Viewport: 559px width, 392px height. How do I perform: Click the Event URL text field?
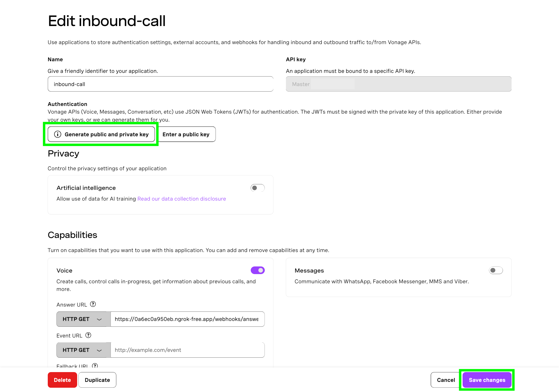point(187,350)
